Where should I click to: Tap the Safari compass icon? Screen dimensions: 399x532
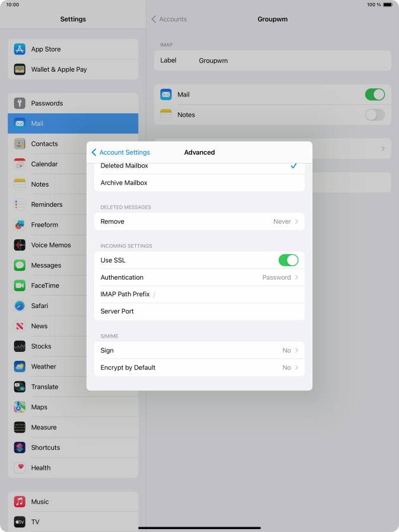pos(20,306)
